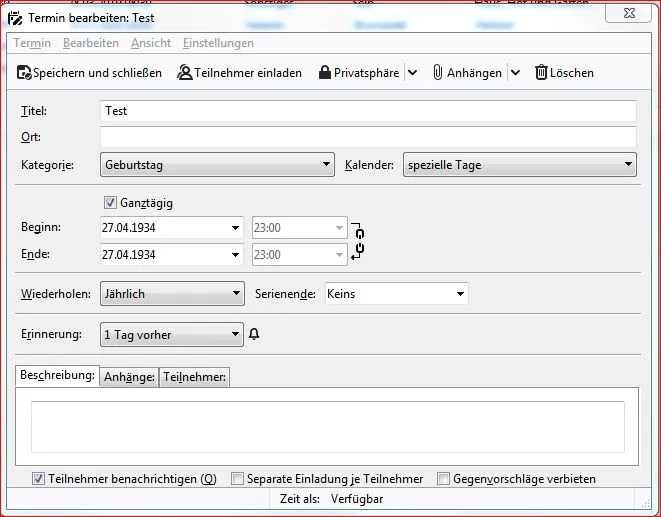Click the Anhängen paperclip icon

[x=438, y=73]
